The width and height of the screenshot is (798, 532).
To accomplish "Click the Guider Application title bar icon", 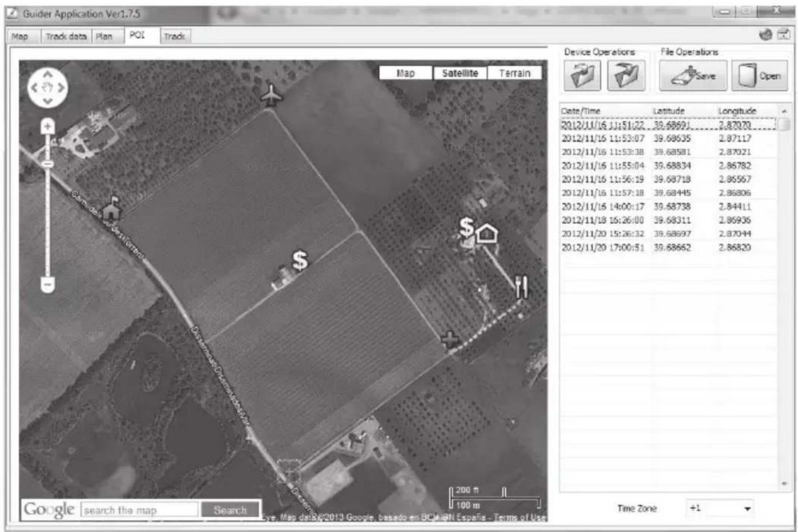I will click(x=13, y=13).
